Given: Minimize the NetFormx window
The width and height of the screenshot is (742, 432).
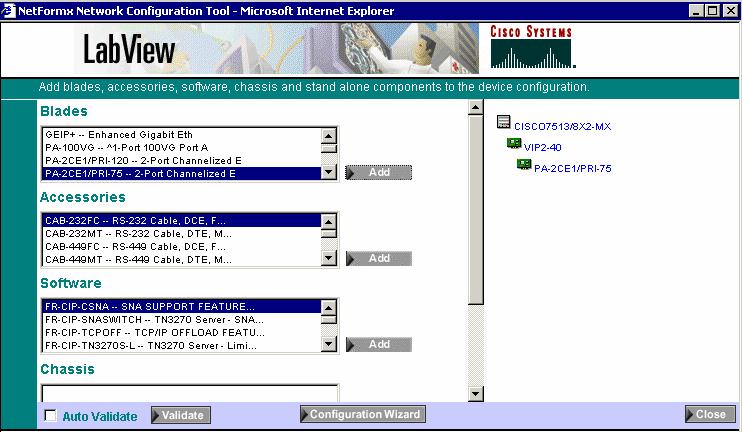Looking at the screenshot, I should 696,10.
